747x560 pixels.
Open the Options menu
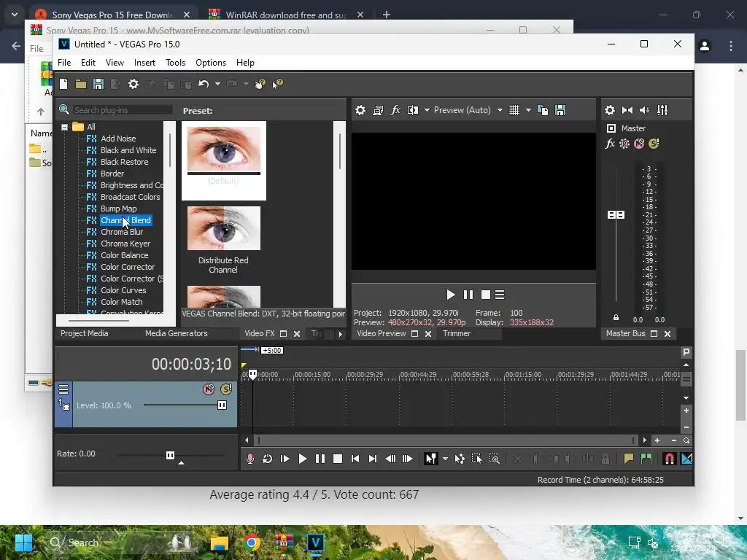211,63
